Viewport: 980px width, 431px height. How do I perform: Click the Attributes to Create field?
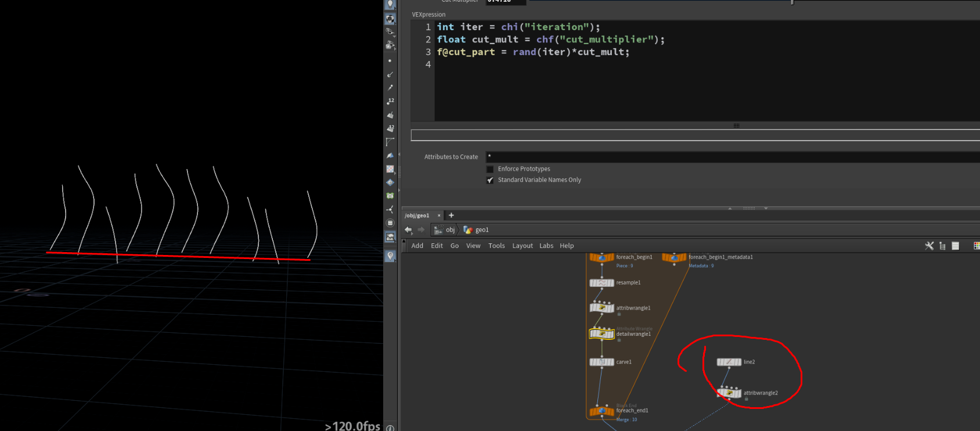click(x=733, y=157)
